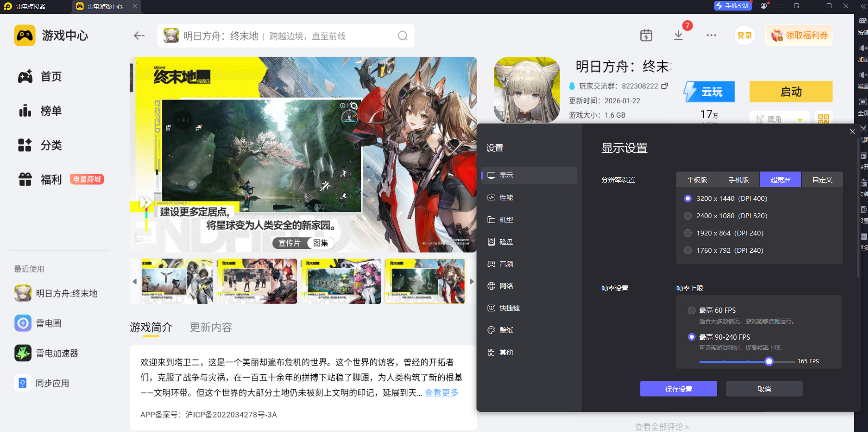Image resolution: width=868 pixels, height=432 pixels.
Task: Open the 鹰角 channel dropdown
Action: [779, 119]
